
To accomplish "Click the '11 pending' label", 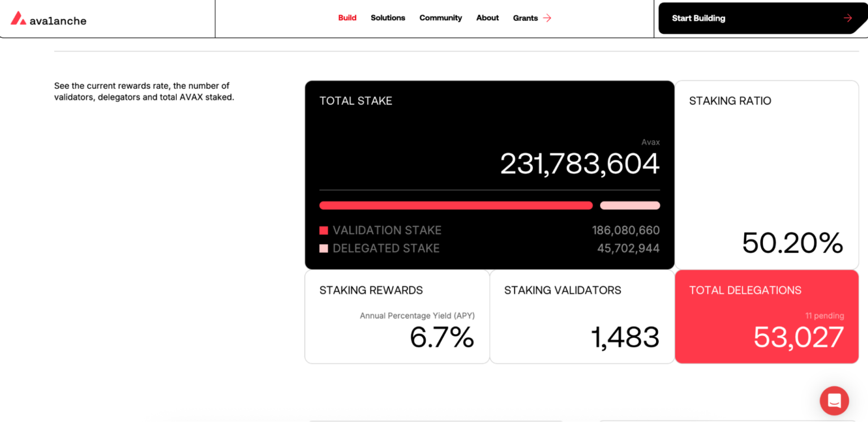I will click(x=824, y=316).
